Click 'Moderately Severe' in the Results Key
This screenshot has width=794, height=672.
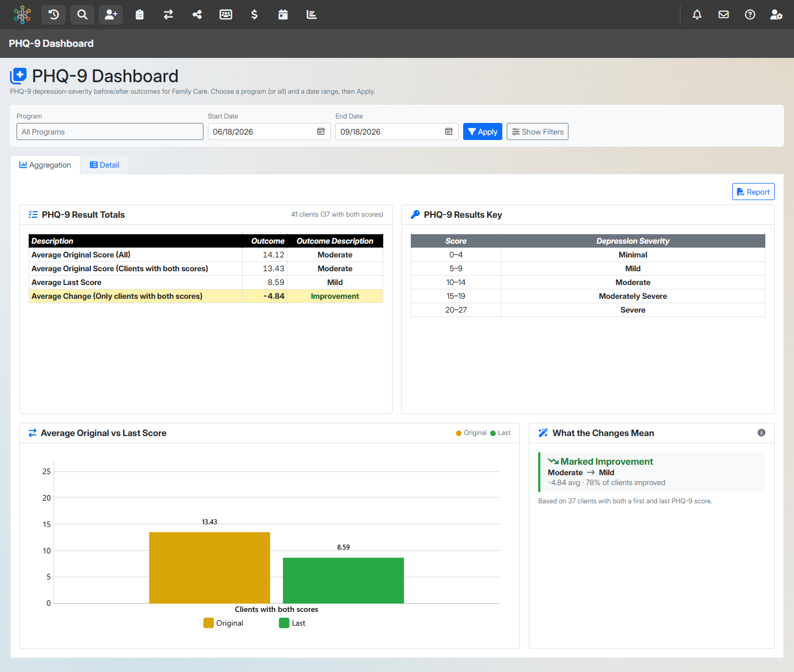coord(633,296)
